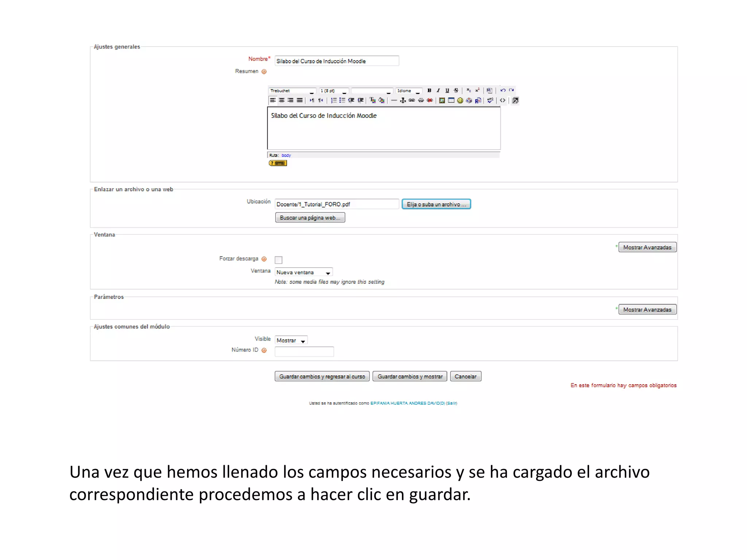Open the empty style dropdown in editor toolbar
747x560 pixels.
point(372,90)
